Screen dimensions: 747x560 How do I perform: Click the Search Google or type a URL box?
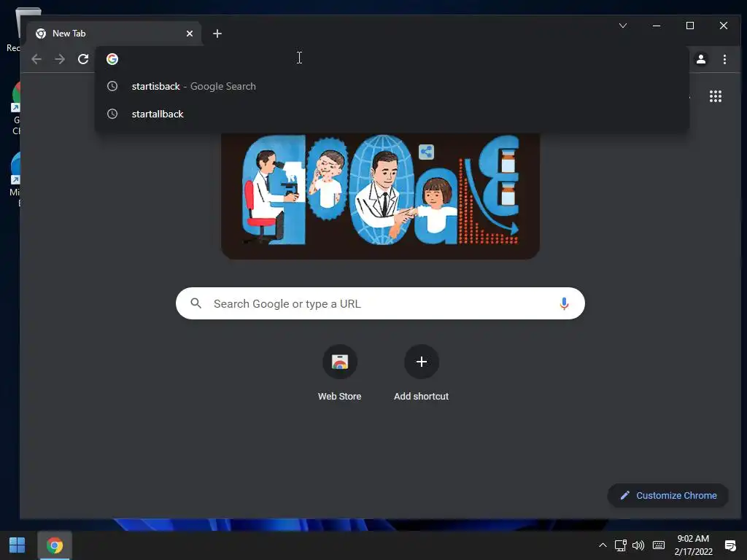click(380, 303)
